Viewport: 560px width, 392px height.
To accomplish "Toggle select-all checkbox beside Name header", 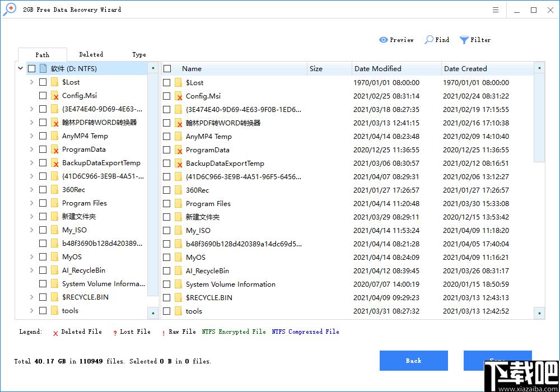I will [x=167, y=69].
